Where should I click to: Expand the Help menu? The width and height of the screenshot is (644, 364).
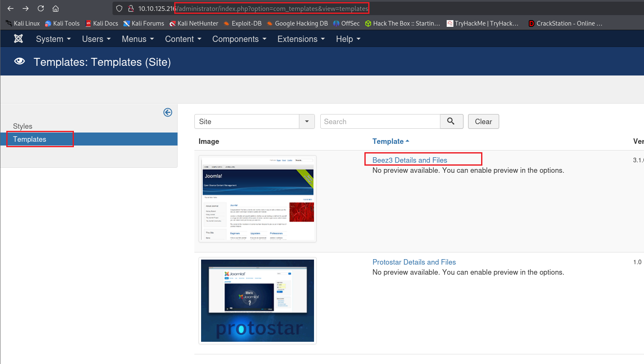click(348, 39)
